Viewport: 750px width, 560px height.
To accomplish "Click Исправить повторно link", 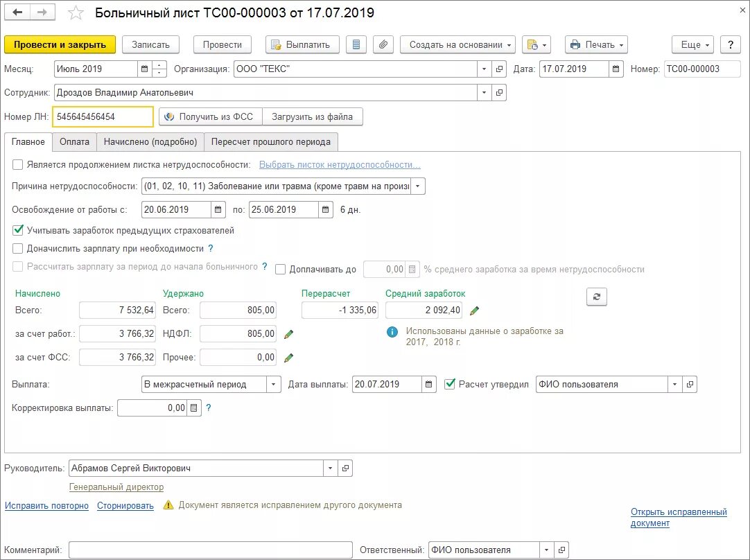I will click(x=46, y=505).
